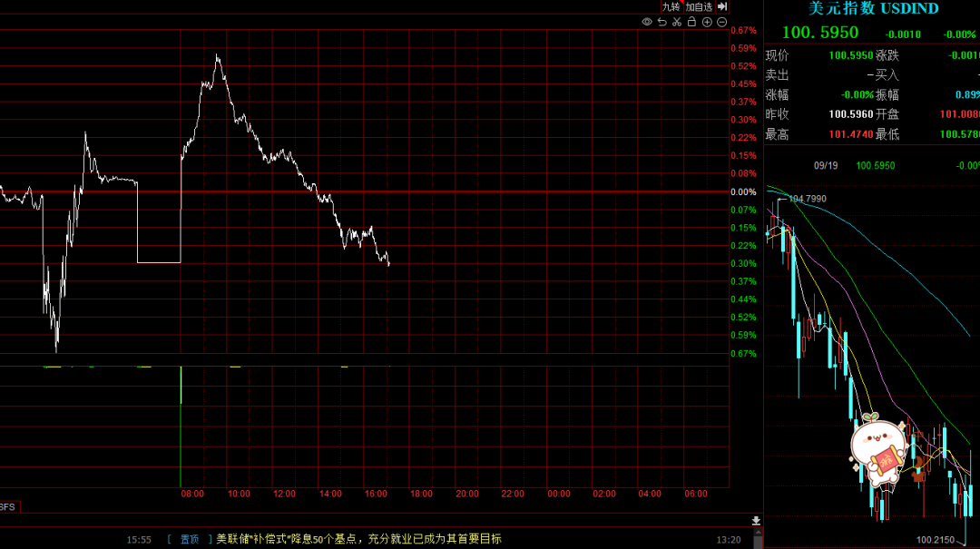Click the 00:00 time axis label
The image size is (980, 549).
[559, 494]
